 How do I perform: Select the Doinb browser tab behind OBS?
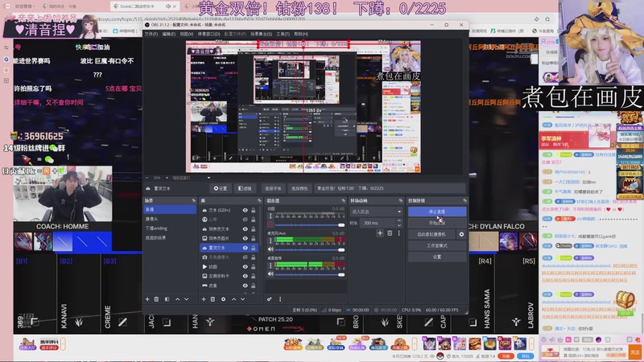(x=145, y=6)
